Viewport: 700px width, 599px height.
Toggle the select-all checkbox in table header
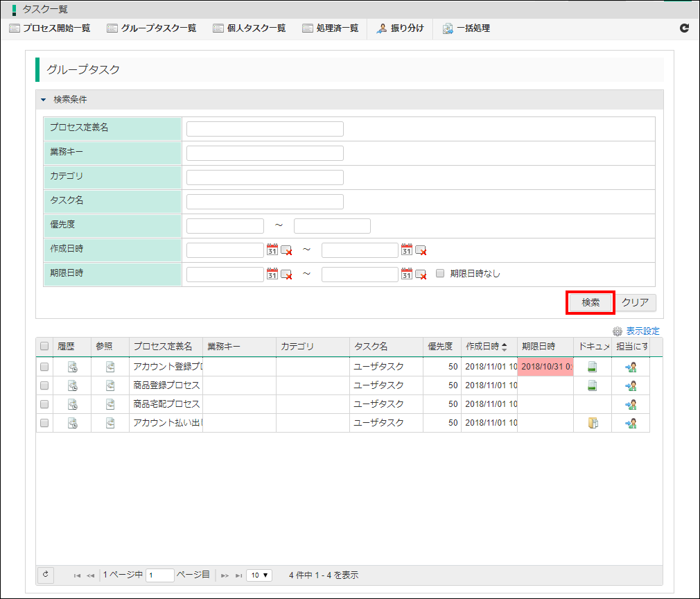click(45, 347)
